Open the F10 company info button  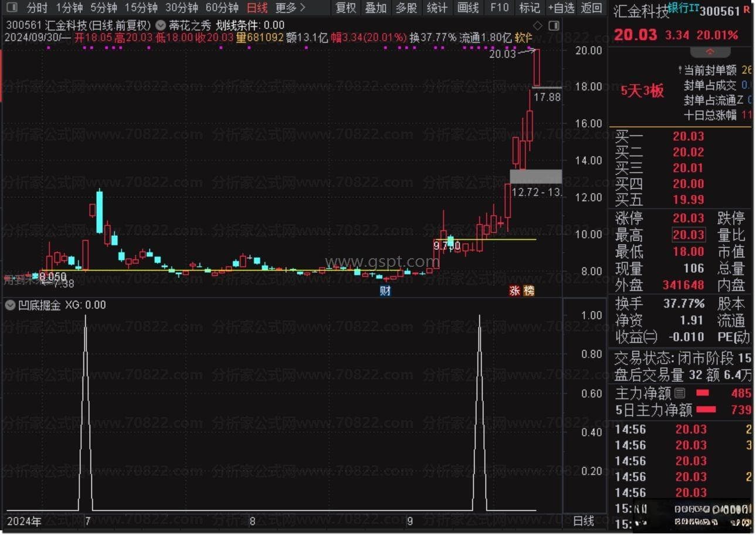(x=499, y=8)
